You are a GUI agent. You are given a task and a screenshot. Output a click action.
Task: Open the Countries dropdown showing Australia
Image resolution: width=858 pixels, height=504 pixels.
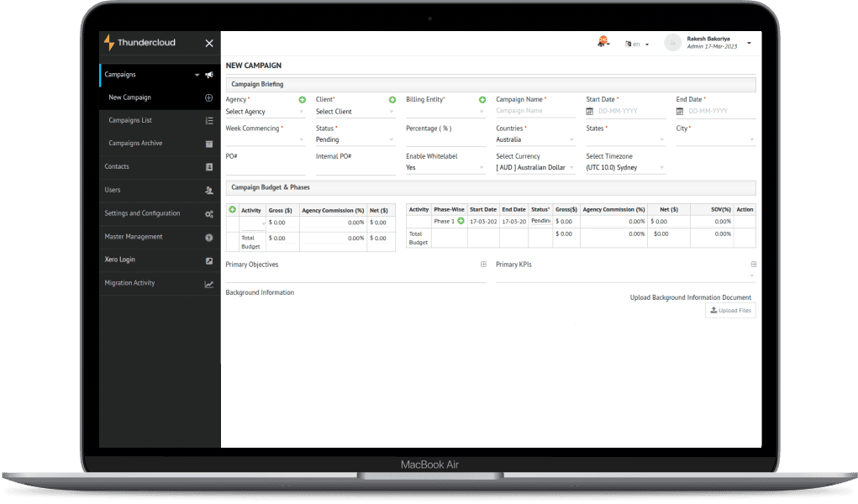coord(534,140)
